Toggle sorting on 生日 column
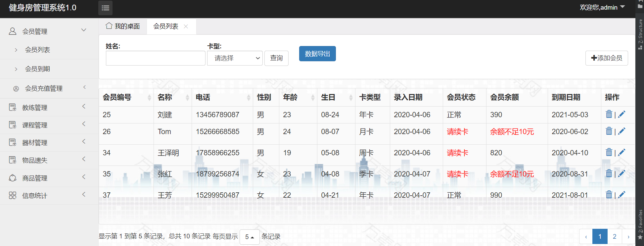644x246 pixels. point(351,97)
